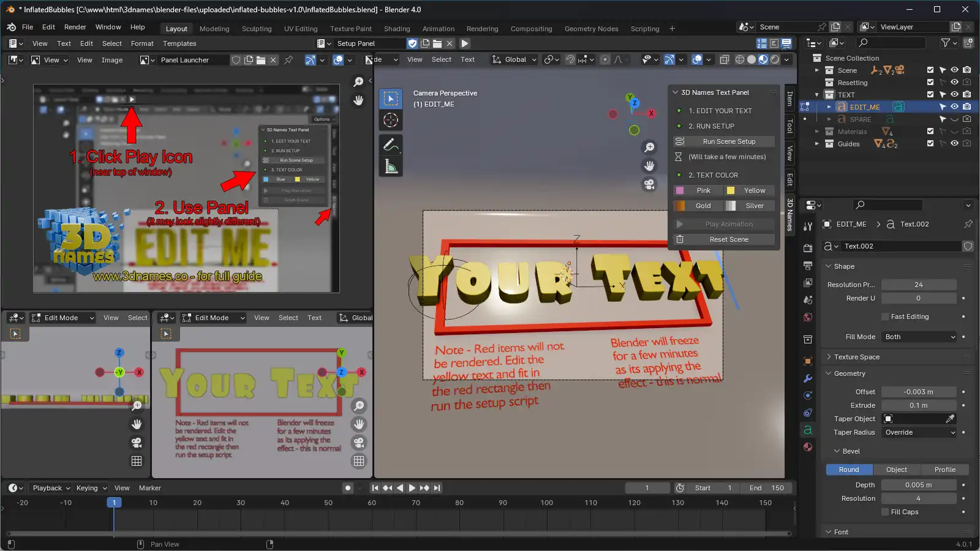Run the script with the play icon
The width and height of the screenshot is (980, 551).
[x=464, y=43]
